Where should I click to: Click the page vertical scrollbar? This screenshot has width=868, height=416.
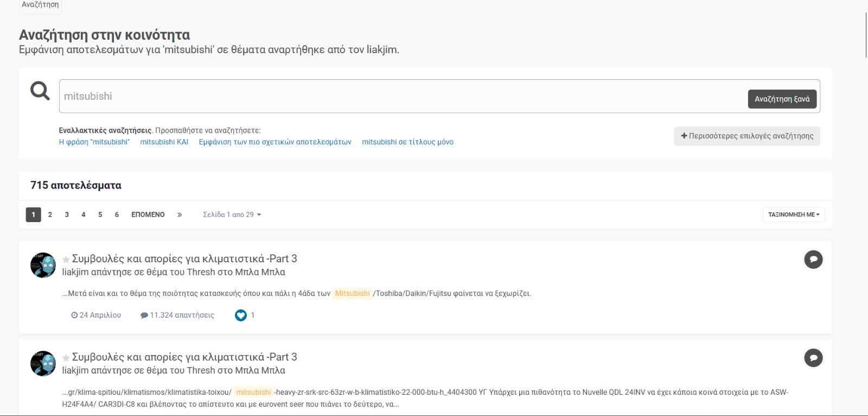pyautogui.click(x=866, y=35)
